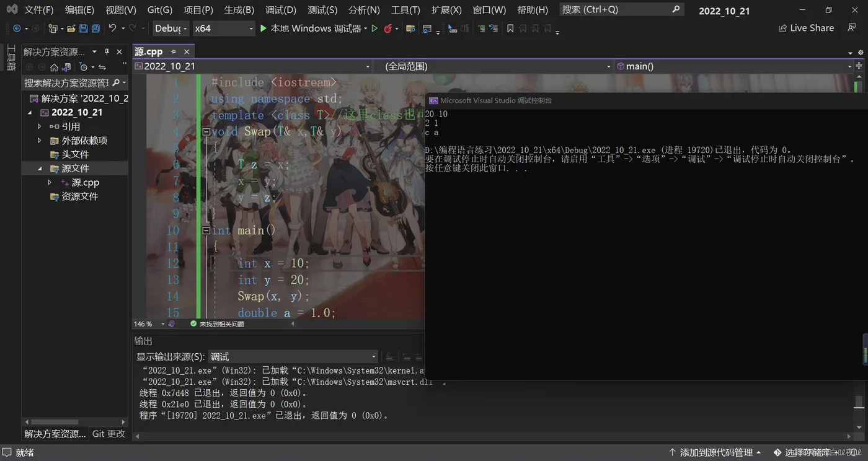
Task: Open the Git(G) menu
Action: (160, 10)
